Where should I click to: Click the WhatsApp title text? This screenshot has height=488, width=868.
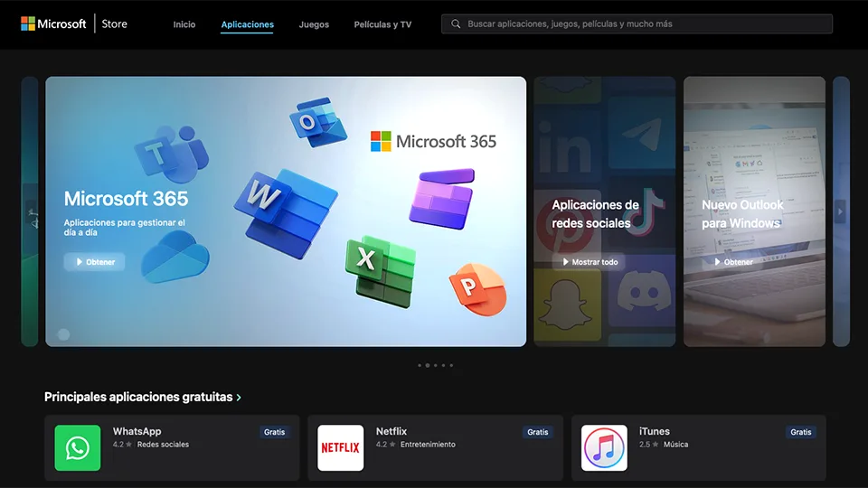(137, 431)
